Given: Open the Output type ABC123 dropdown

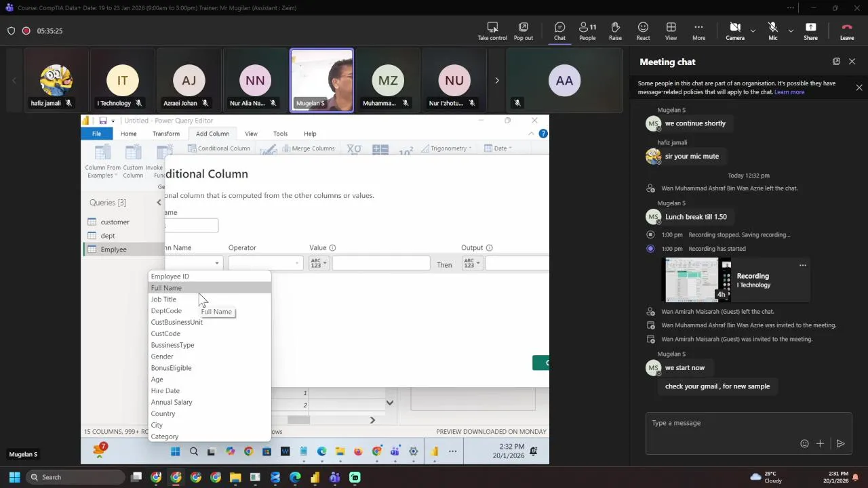Looking at the screenshot, I should click(471, 263).
